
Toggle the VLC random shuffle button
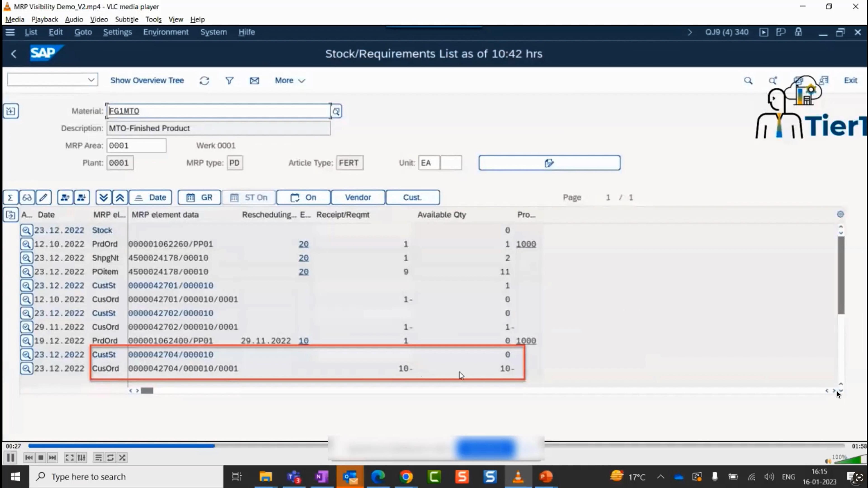pos(122,457)
